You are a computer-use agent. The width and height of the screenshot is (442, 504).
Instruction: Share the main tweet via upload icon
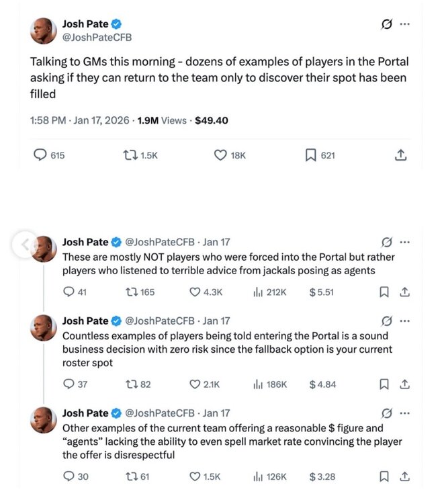[400, 155]
